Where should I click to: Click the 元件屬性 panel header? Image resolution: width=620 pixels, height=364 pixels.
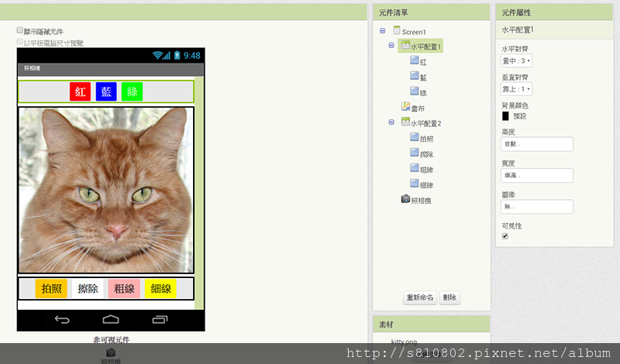point(554,12)
